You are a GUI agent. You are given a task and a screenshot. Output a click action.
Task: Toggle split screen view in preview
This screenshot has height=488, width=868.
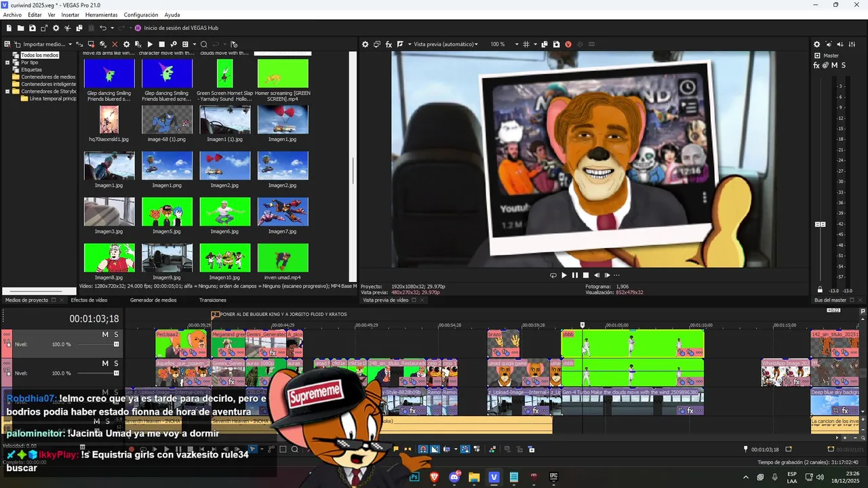pyautogui.click(x=400, y=44)
